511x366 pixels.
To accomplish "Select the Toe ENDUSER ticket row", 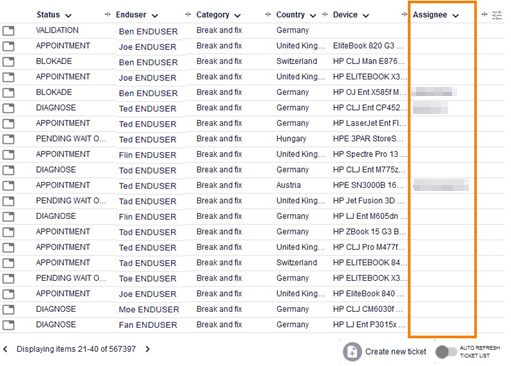I will point(204,279).
